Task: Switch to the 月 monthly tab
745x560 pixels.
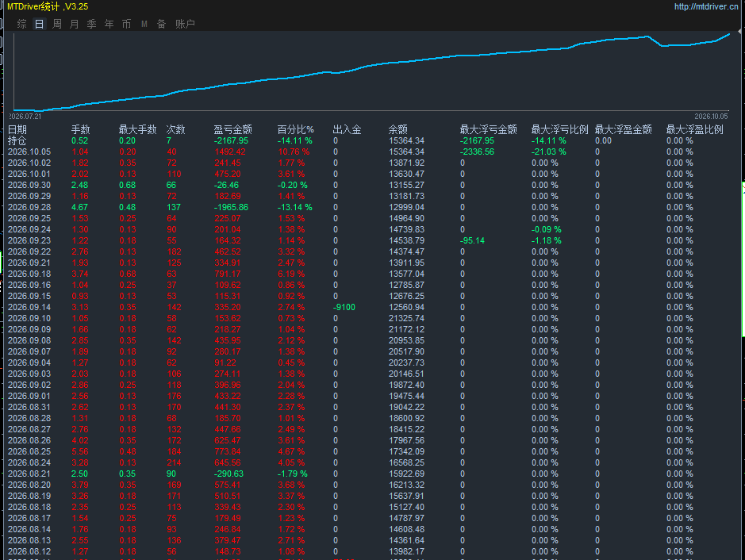Action: click(x=75, y=24)
